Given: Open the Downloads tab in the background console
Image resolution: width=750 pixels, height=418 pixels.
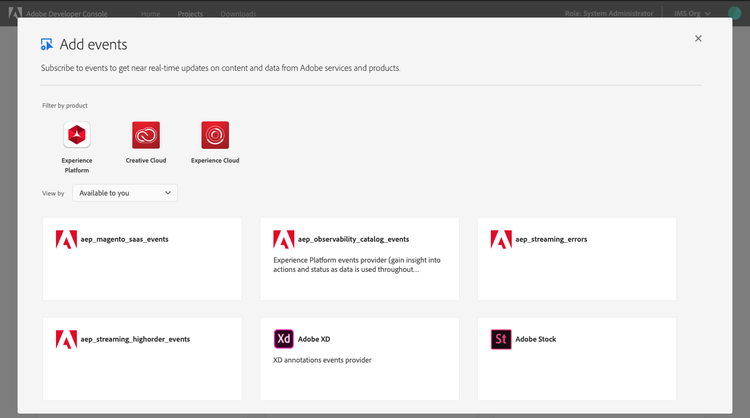Looking at the screenshot, I should click(238, 13).
